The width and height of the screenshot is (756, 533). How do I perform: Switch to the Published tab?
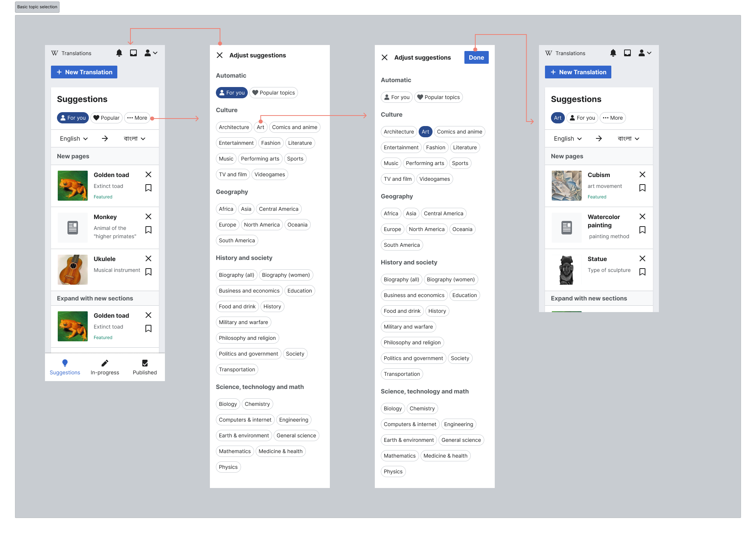click(145, 367)
